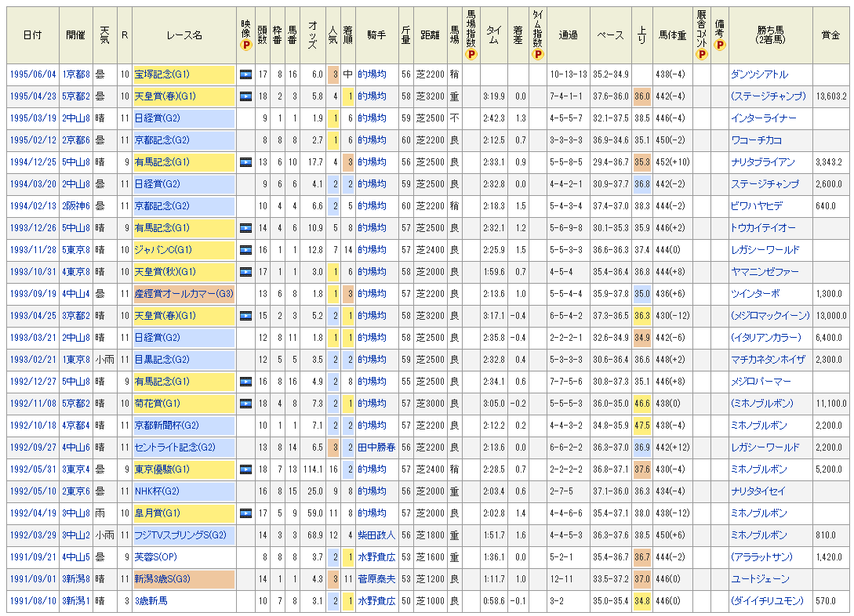Play the video for 菊花賞(G1)
This screenshot has height=616, width=854.
(245, 404)
